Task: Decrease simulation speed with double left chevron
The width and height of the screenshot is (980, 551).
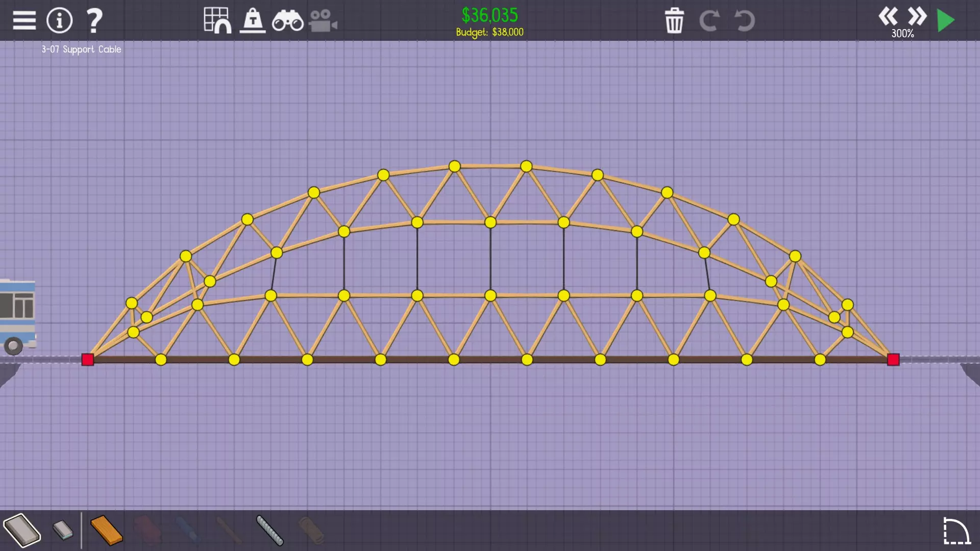Action: [x=888, y=16]
